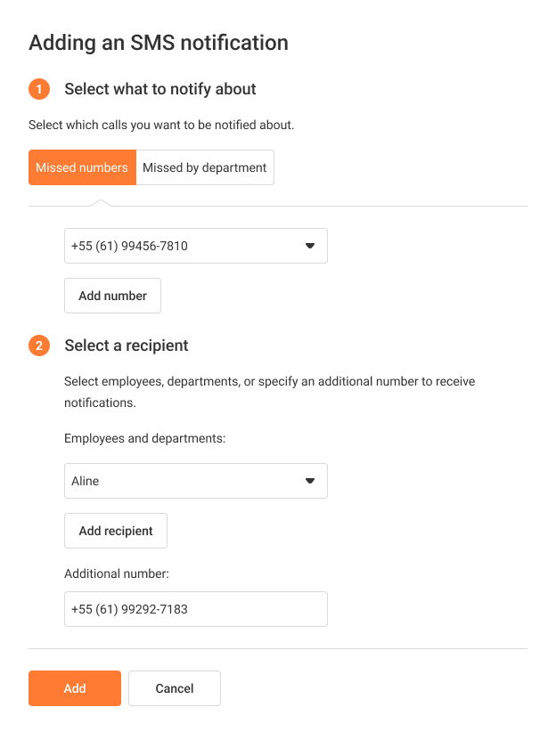This screenshot has height=756, width=556.
Task: Confirm with the orange Add button
Action: tap(75, 688)
